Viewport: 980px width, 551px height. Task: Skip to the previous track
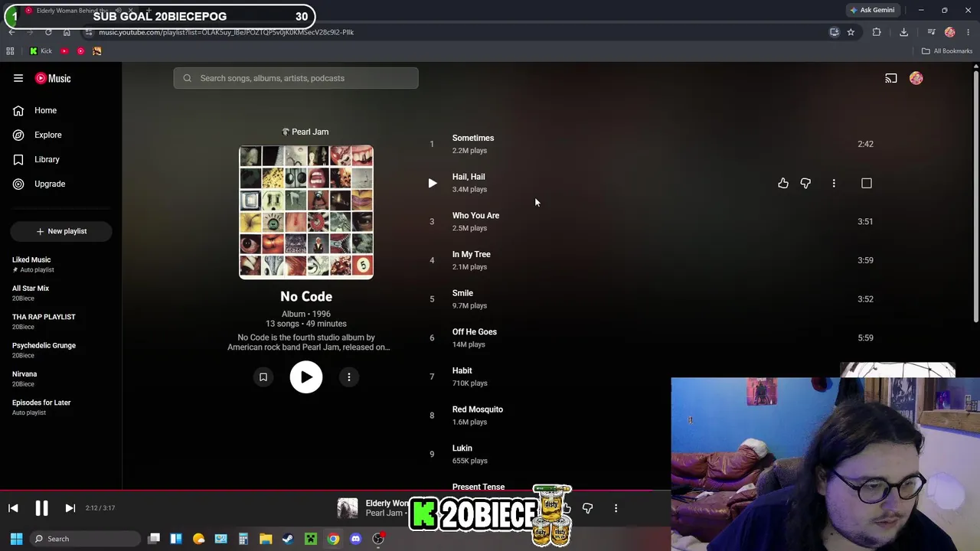point(13,508)
